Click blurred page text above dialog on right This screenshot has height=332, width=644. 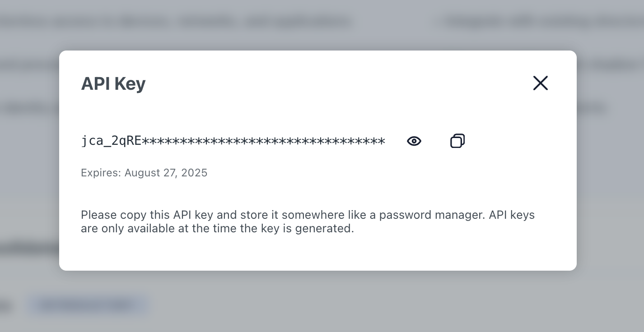pyautogui.click(x=540, y=22)
